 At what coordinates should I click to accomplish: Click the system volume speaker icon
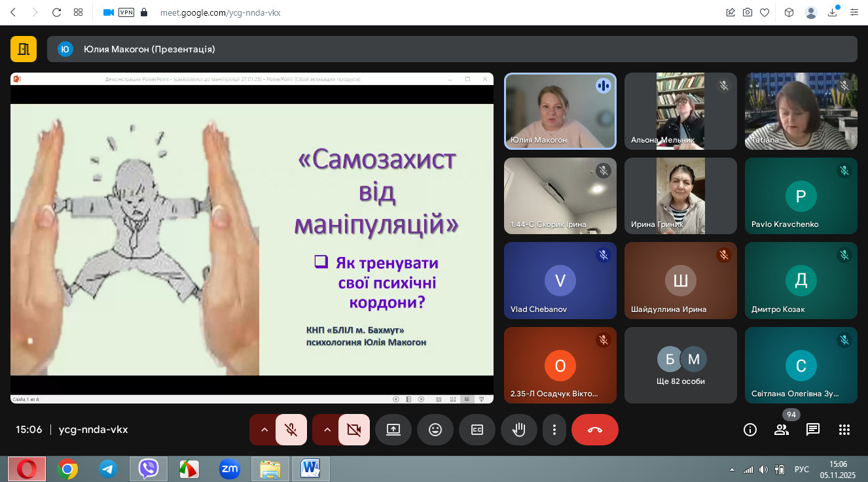763,470
